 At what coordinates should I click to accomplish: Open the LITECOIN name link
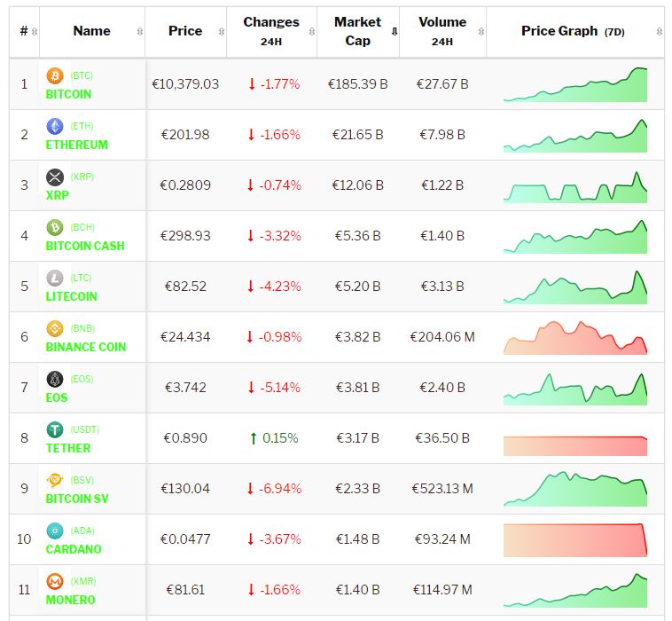[72, 296]
